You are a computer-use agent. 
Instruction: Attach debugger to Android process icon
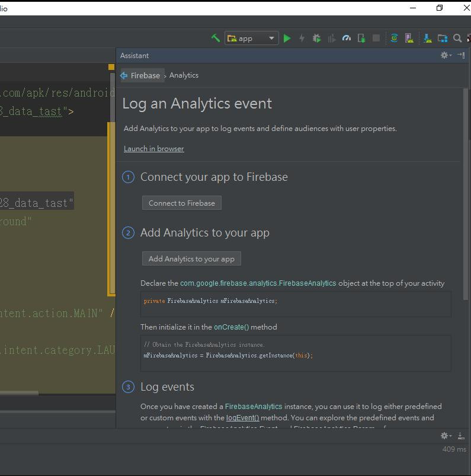pos(361,39)
